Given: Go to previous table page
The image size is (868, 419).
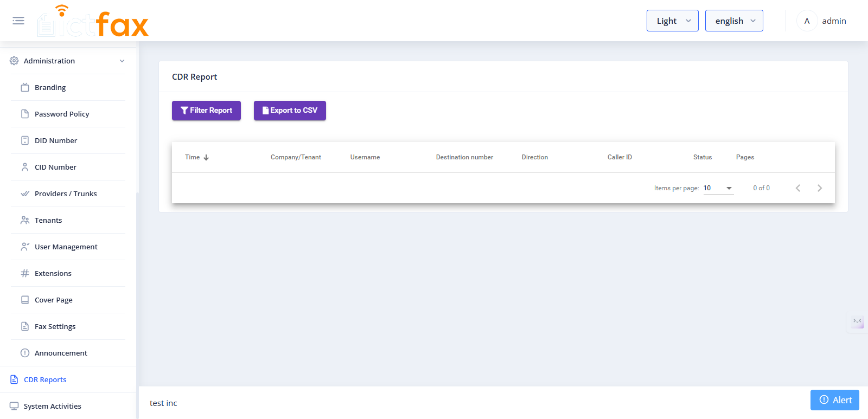Looking at the screenshot, I should (798, 188).
